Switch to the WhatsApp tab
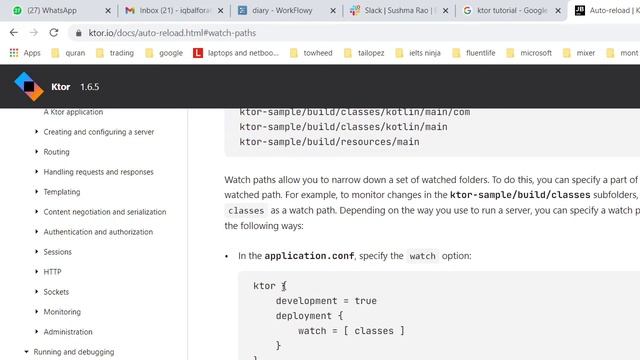The image size is (640, 360). [x=52, y=11]
